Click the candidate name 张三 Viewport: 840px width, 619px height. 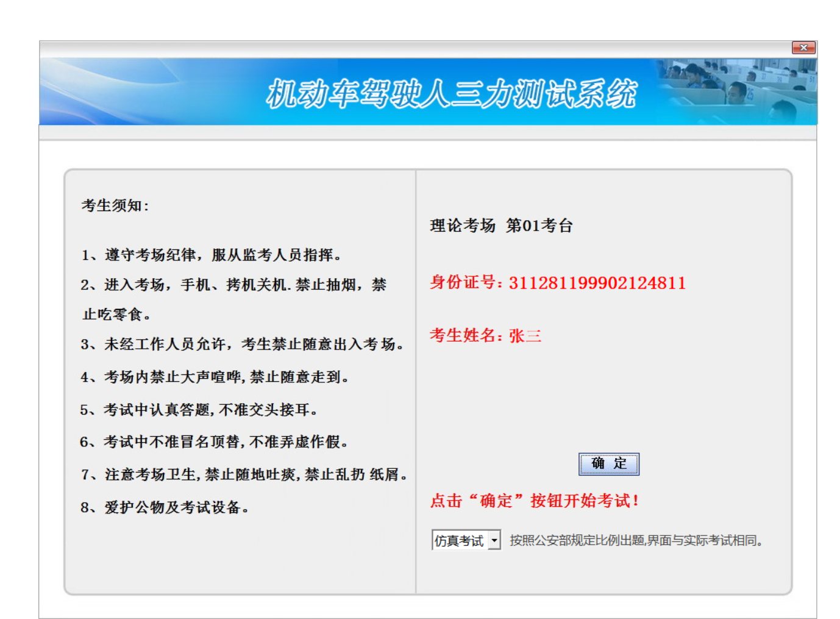point(525,335)
